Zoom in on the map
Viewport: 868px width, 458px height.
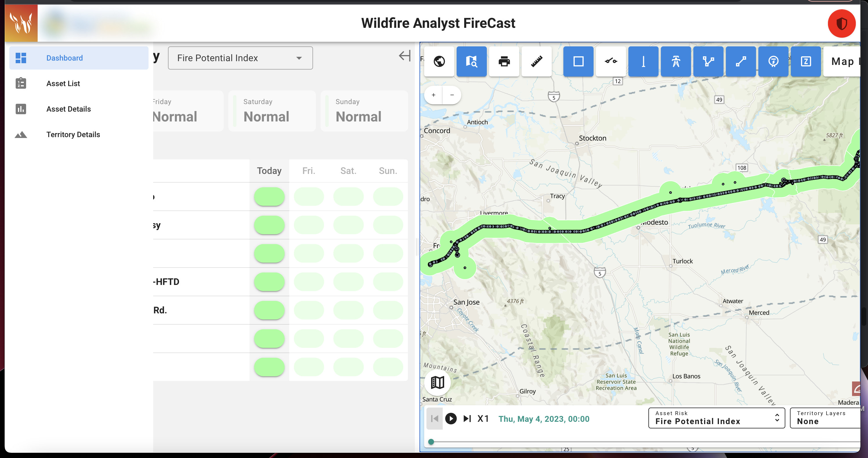[x=433, y=95]
